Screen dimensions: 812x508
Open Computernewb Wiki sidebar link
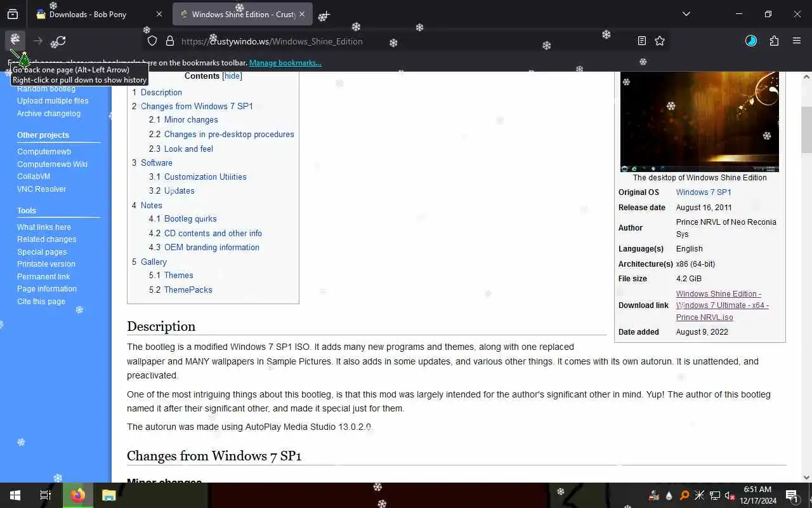coord(52,164)
